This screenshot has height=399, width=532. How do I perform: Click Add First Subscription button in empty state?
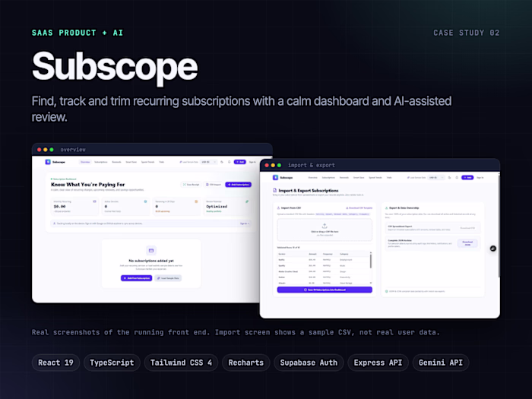[x=136, y=278]
